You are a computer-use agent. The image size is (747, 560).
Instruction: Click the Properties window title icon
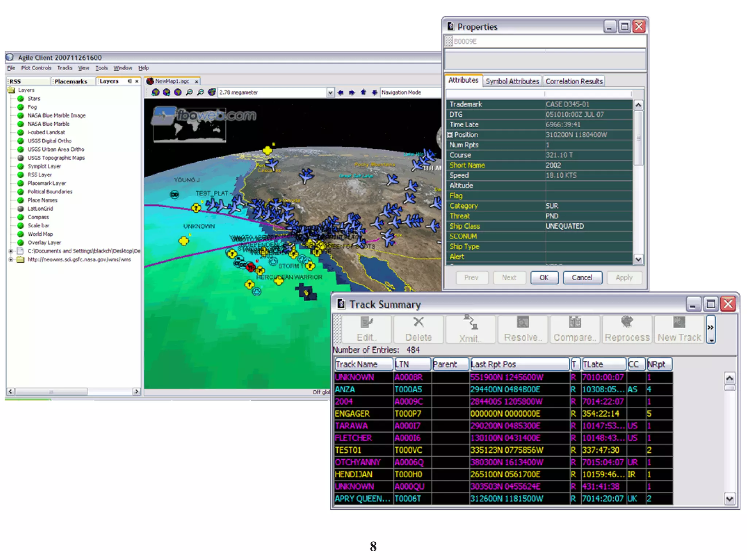[450, 26]
